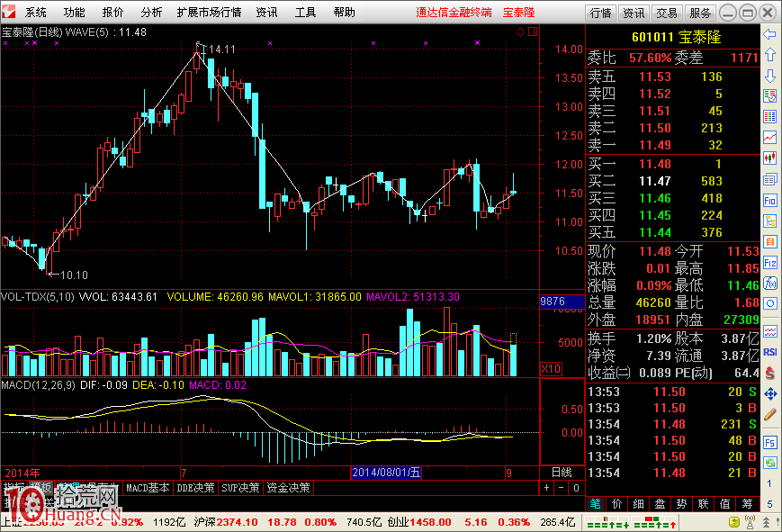Switch to the DDE决策 tab
782x532 pixels.
tap(195, 488)
